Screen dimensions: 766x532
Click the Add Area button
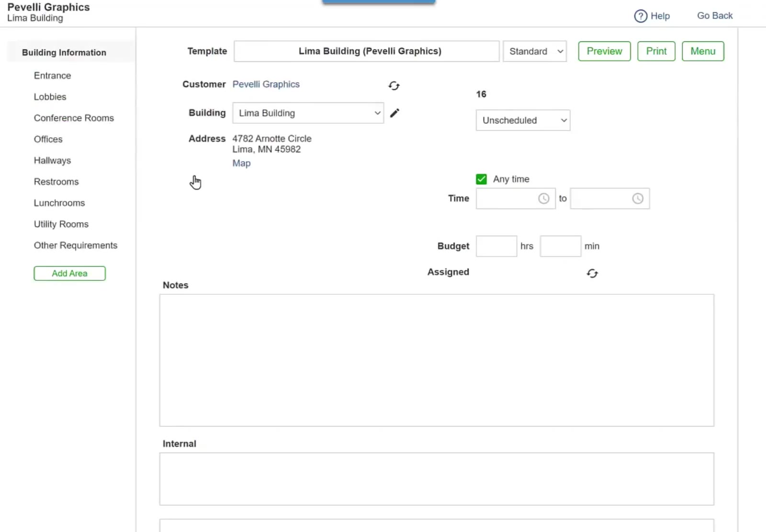click(69, 273)
